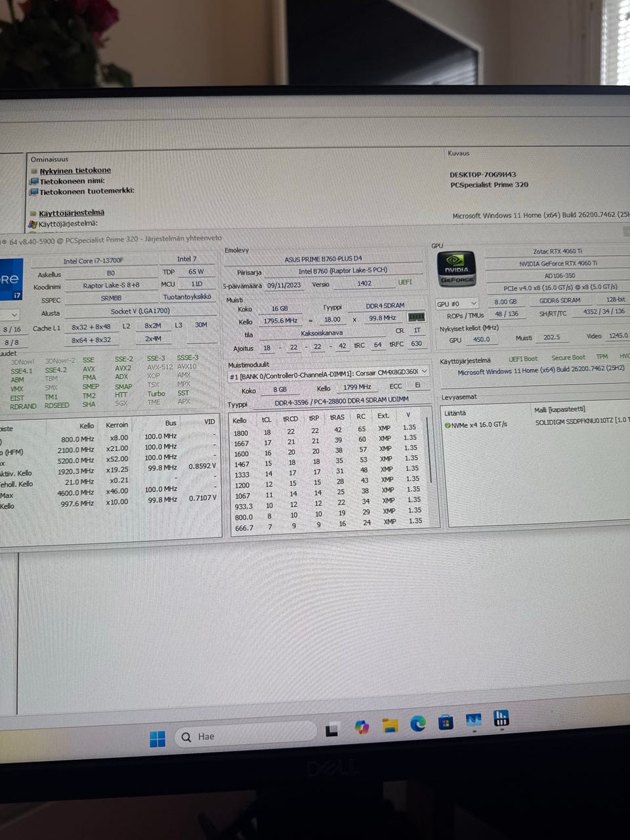Image resolution: width=630 pixels, height=840 pixels.
Task: Click the Liitäntä drives column header
Action: [455, 413]
